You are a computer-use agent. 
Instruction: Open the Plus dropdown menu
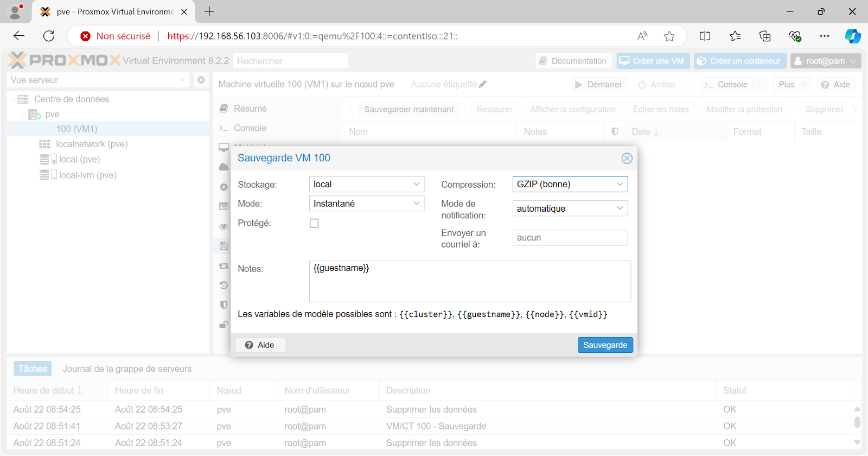coord(792,85)
